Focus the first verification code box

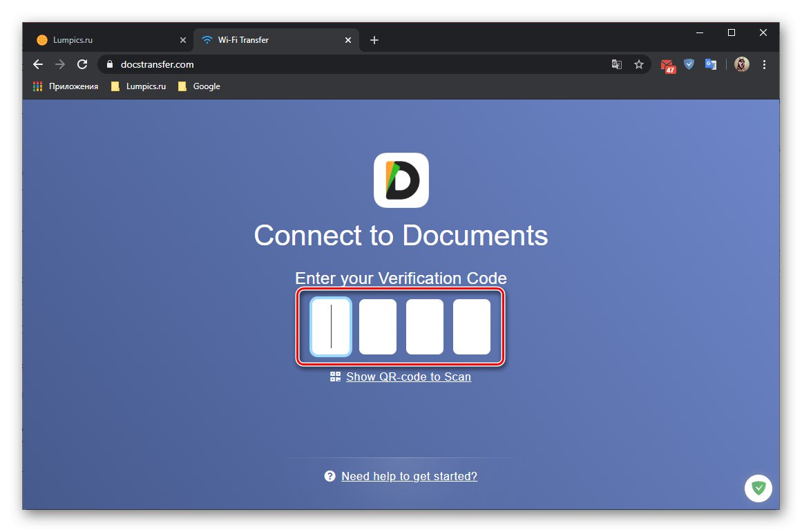331,326
